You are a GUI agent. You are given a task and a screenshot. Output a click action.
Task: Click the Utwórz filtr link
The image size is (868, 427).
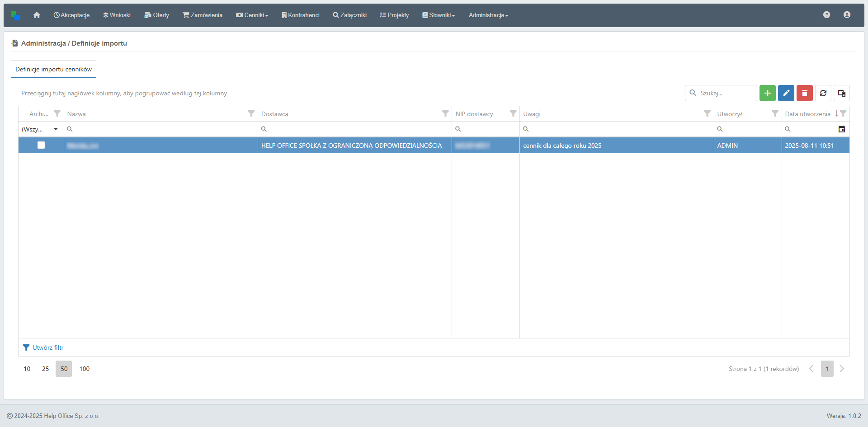tap(48, 347)
